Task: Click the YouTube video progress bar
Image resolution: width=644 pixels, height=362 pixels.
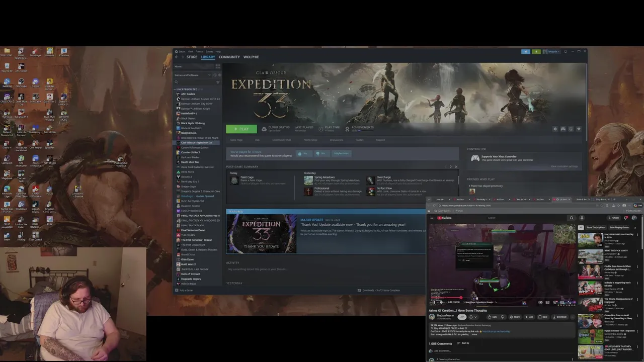Action: pyautogui.click(x=503, y=297)
